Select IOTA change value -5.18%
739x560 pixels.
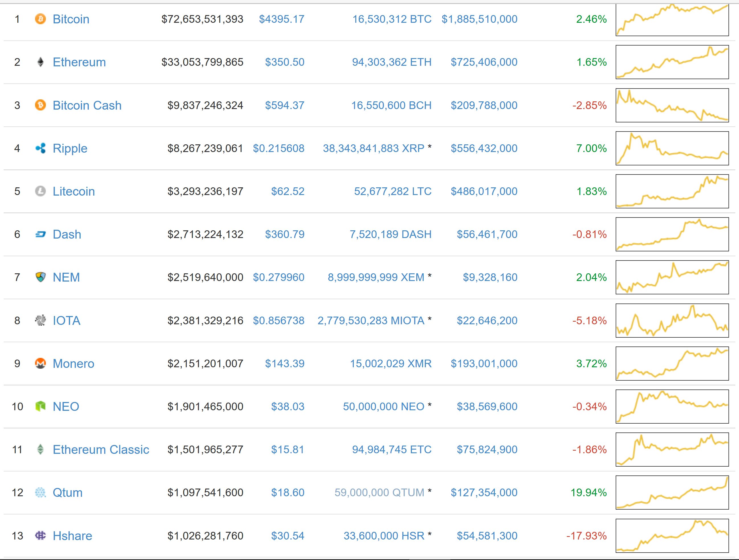point(590,321)
